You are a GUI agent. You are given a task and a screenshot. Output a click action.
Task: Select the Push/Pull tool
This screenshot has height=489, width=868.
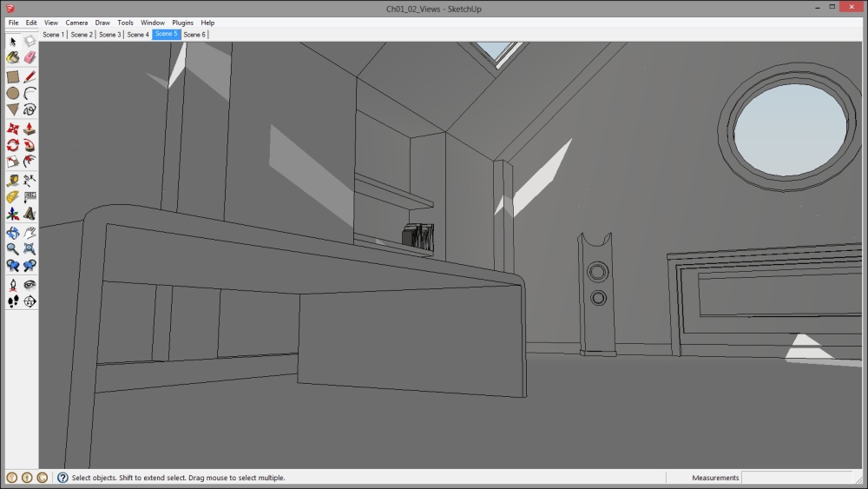pyautogui.click(x=30, y=129)
